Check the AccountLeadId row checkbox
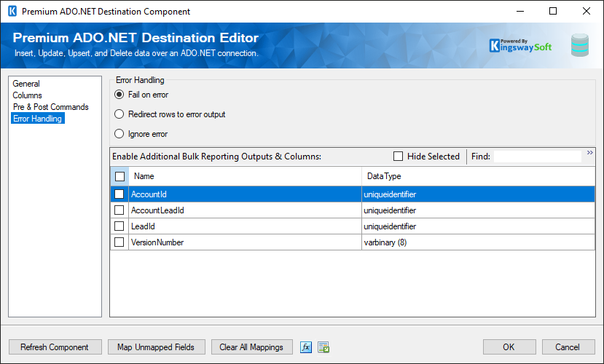This screenshot has width=604, height=364. tap(119, 210)
